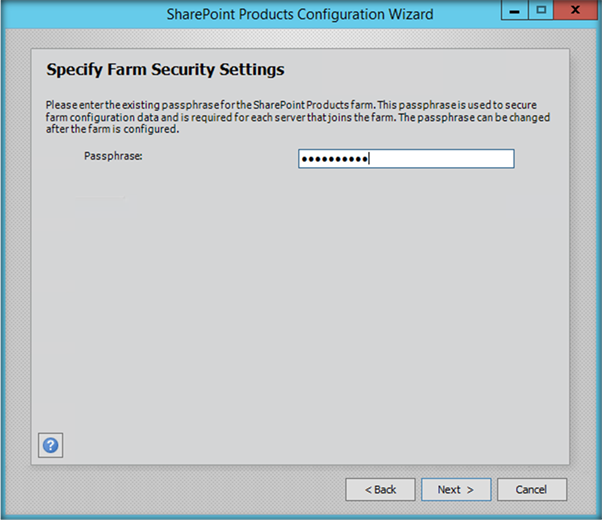Click the blue help question mark icon
602x520 pixels.
tap(50, 445)
